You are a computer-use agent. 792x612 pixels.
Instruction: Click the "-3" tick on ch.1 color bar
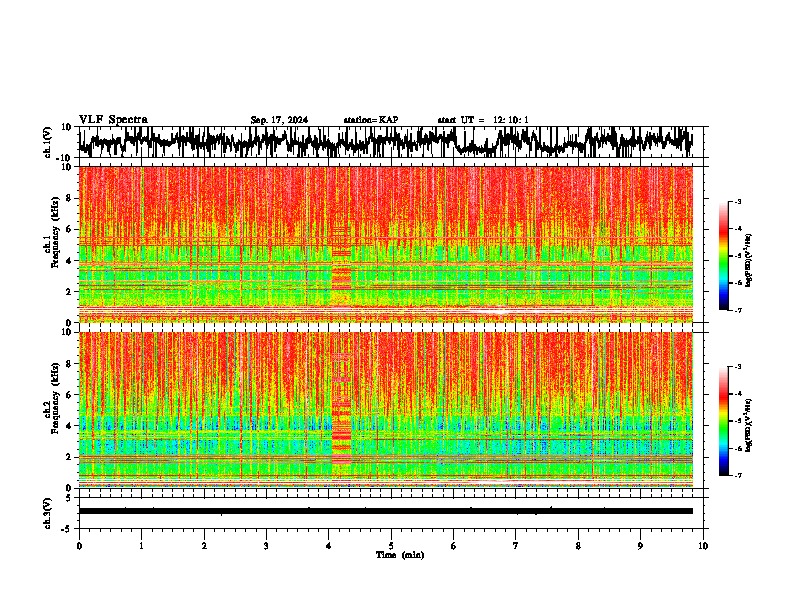click(737, 201)
